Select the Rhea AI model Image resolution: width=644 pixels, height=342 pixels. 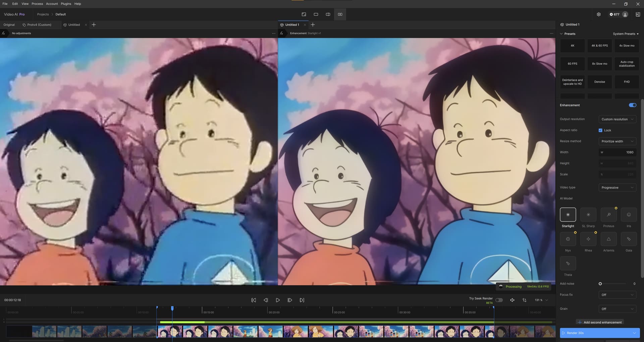coord(588,239)
